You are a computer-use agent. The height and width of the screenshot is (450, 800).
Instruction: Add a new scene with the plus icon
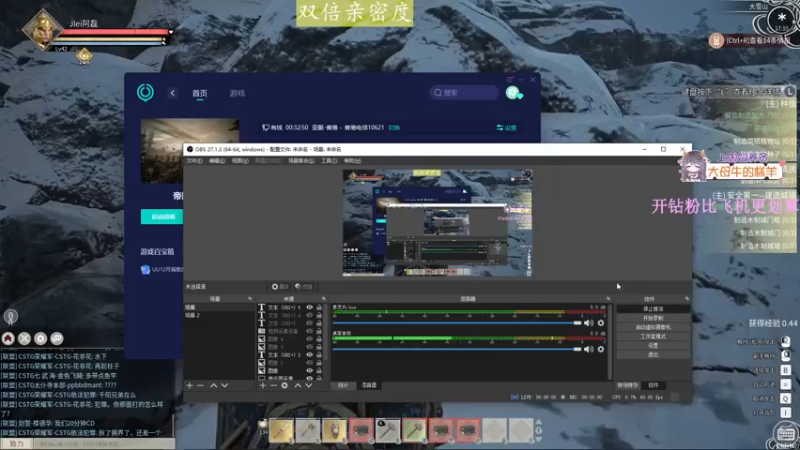click(x=189, y=385)
